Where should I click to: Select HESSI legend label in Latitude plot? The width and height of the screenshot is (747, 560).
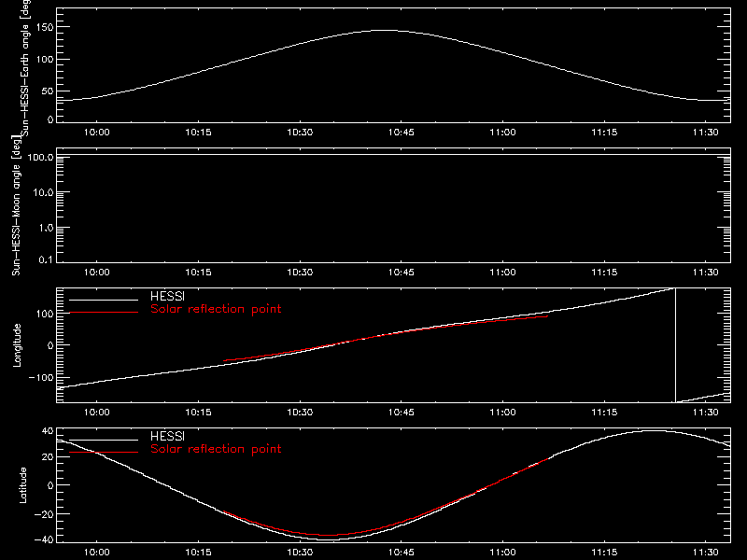coord(167,436)
